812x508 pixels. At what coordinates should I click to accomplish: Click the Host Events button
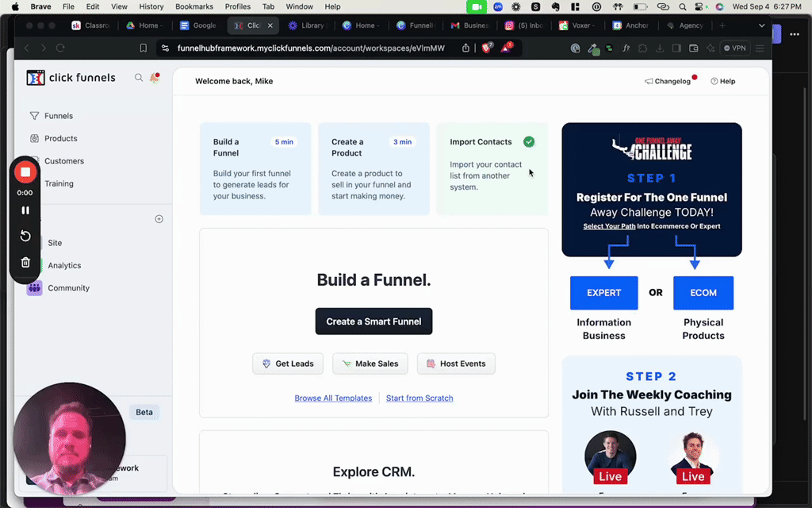(x=456, y=364)
